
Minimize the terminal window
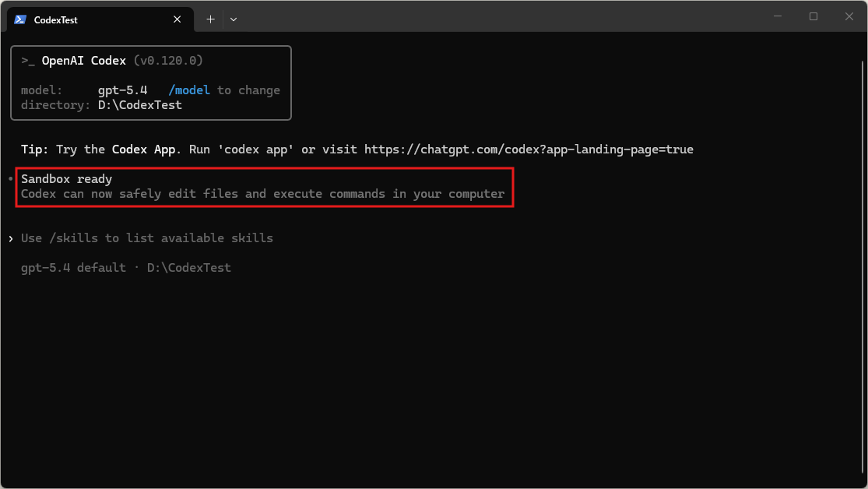point(778,16)
